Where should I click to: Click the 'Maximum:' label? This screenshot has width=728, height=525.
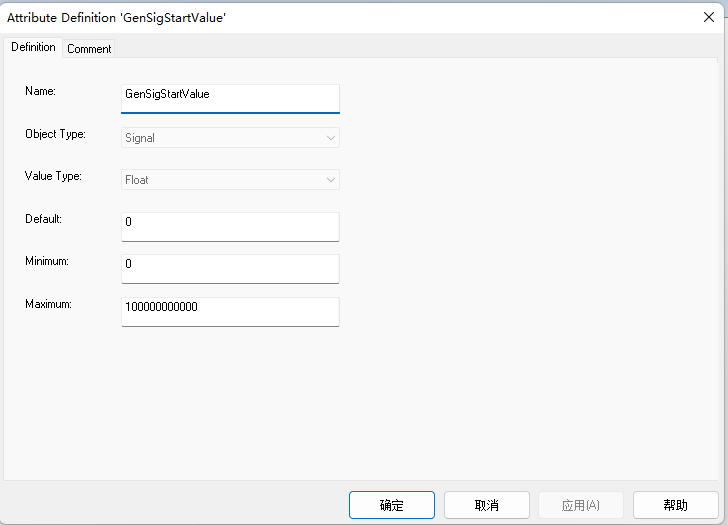[48, 304]
